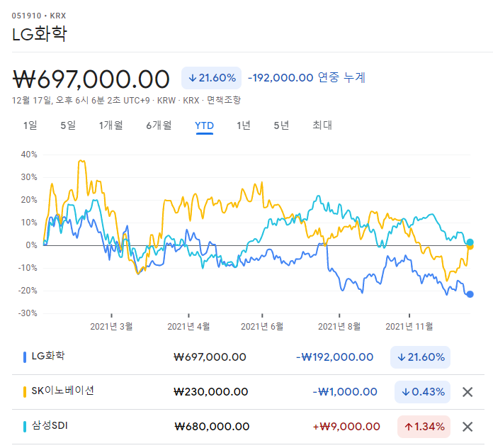Open the LG화학 comparison row
This screenshot has height=448, width=493.
pyautogui.click(x=248, y=357)
